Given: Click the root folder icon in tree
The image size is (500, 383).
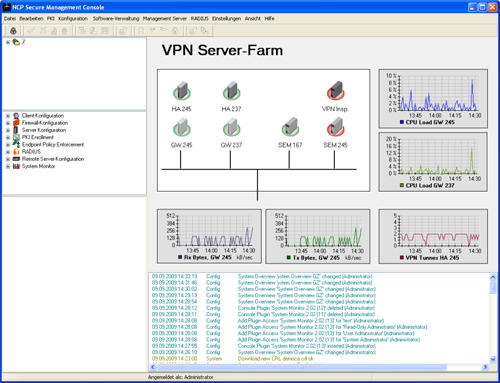Looking at the screenshot, I should point(16,42).
